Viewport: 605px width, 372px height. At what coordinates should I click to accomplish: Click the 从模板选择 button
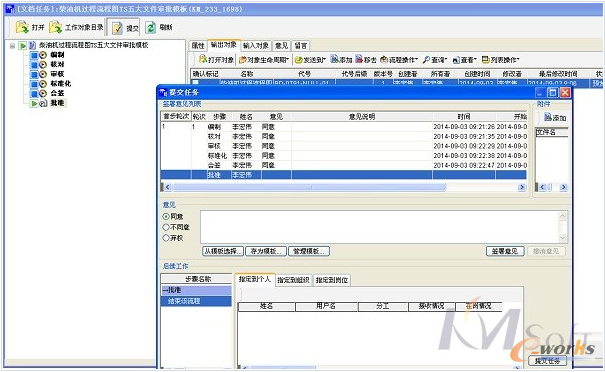223,251
